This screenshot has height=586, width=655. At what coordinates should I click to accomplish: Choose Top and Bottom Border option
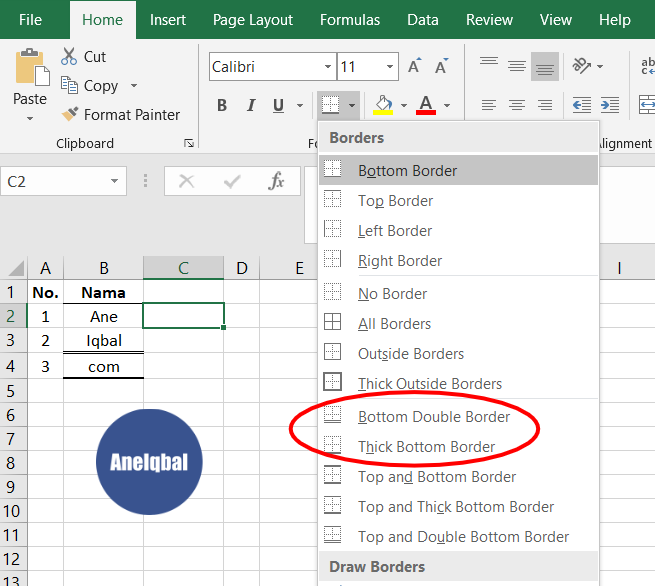click(x=458, y=477)
